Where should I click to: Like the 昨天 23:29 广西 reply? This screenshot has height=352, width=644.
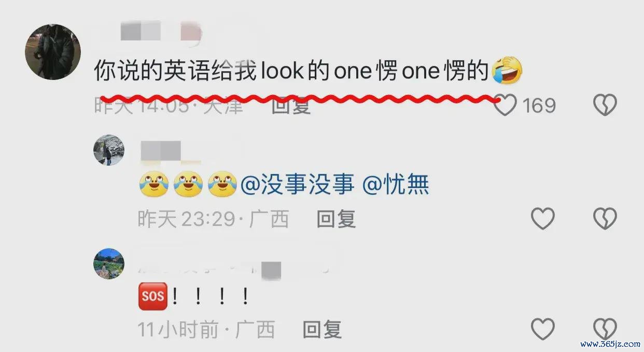pos(543,219)
